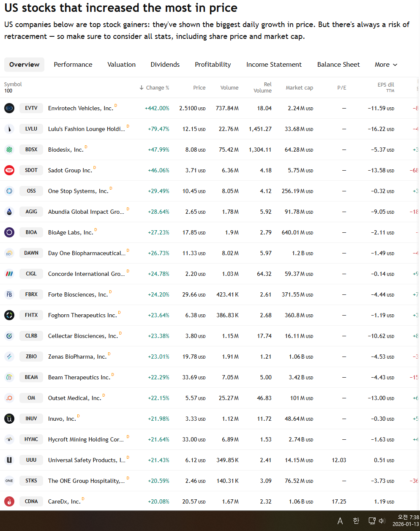Switch to the Overview tab
Viewport: 420px width, 531px height.
(x=25, y=65)
